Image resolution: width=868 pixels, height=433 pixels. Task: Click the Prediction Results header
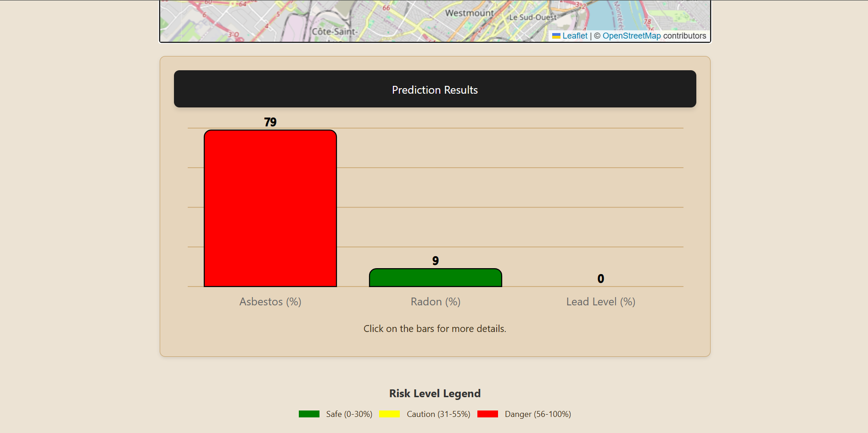(x=435, y=89)
